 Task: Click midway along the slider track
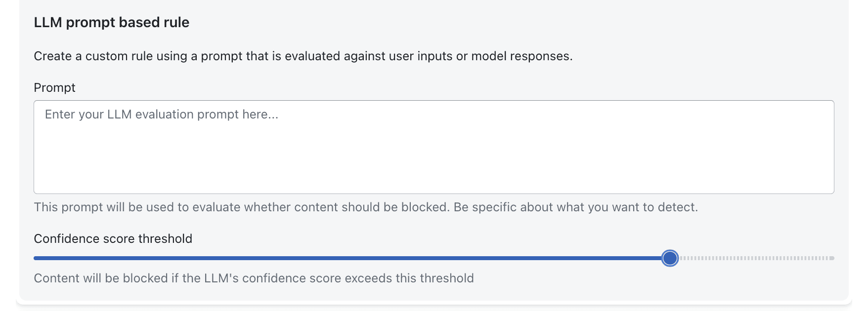tap(434, 258)
